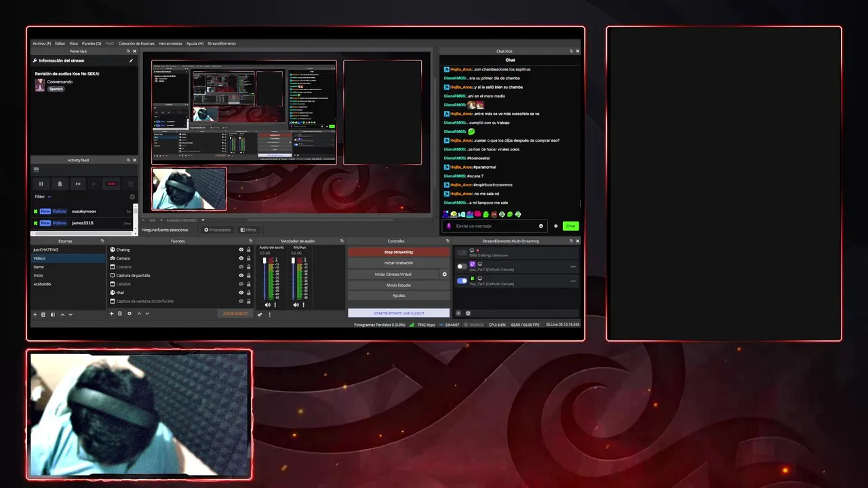Adjust Mic/Aux volume slider
The width and height of the screenshot is (868, 488).
pos(294,279)
